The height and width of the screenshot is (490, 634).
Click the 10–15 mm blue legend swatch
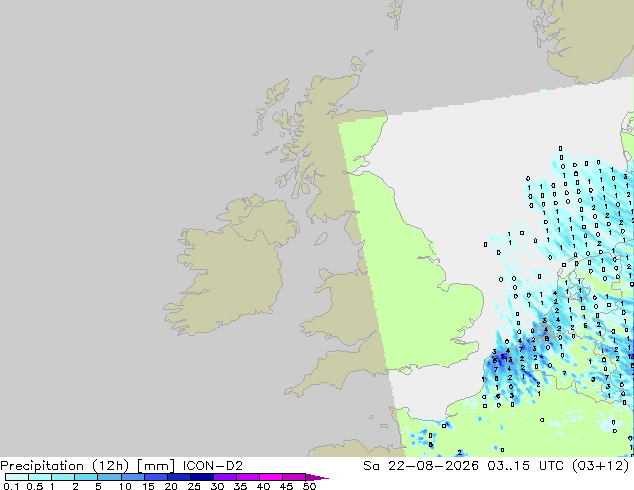[x=132, y=477]
